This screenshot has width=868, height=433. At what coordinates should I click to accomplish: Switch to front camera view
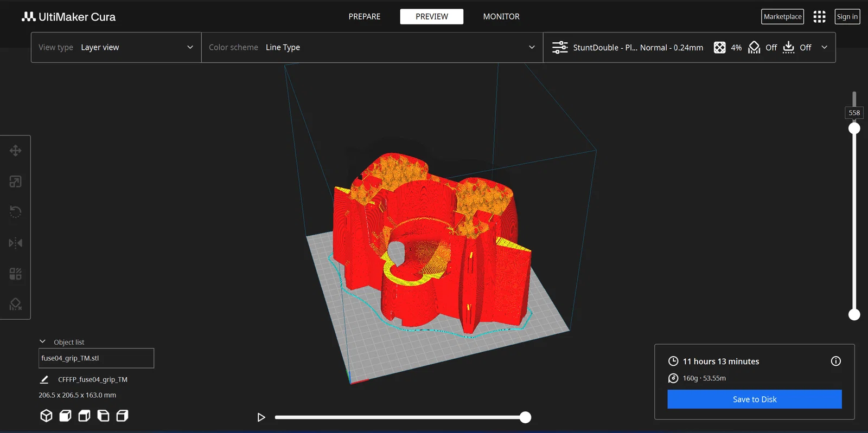(65, 416)
